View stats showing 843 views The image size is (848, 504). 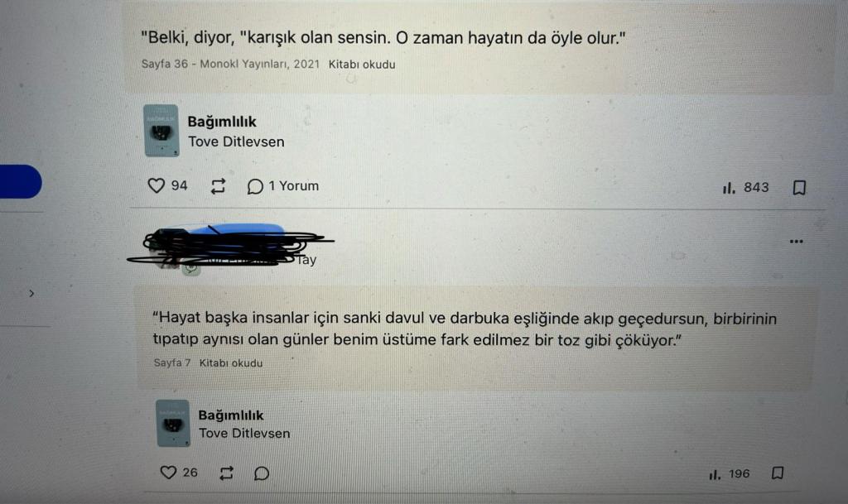[745, 187]
